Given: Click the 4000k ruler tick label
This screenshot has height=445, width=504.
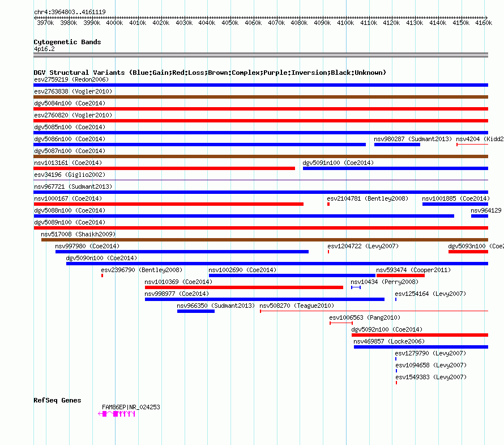Looking at the screenshot, I should click(114, 23).
